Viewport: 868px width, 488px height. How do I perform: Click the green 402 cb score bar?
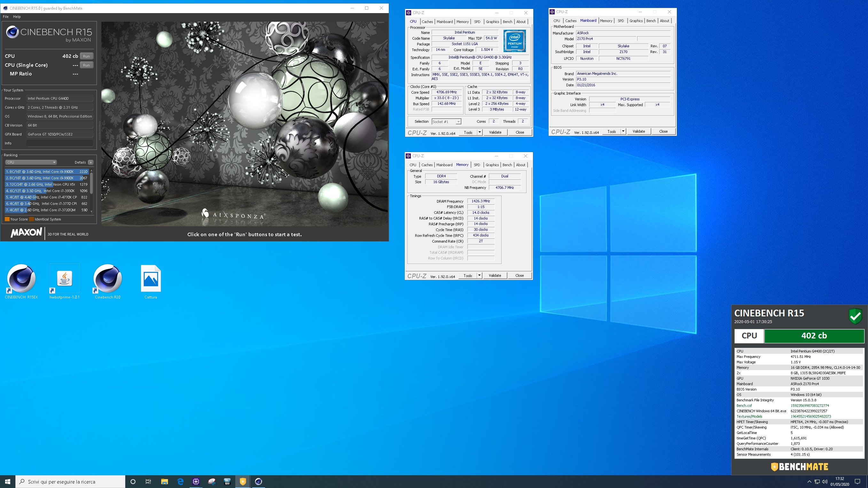point(814,336)
